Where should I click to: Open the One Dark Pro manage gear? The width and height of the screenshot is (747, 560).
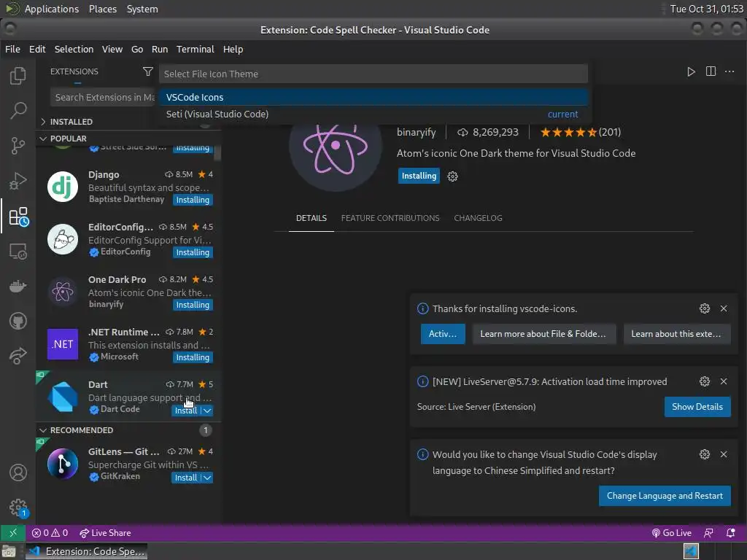coord(452,176)
